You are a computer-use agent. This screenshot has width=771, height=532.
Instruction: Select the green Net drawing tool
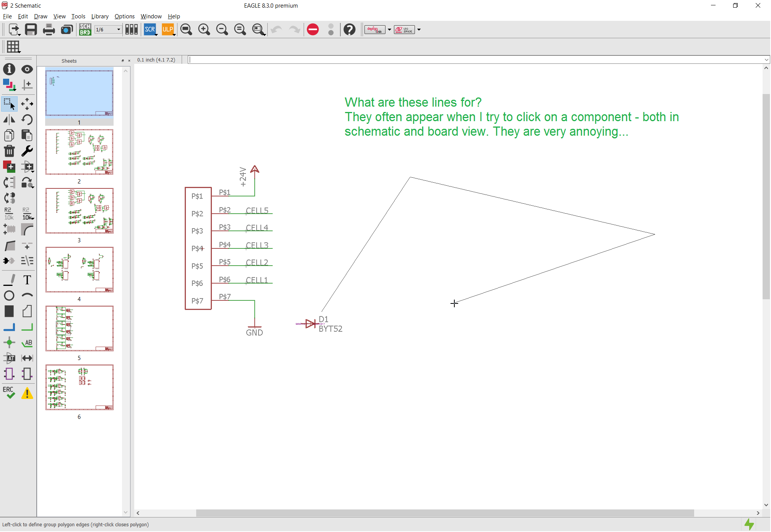pyautogui.click(x=27, y=327)
